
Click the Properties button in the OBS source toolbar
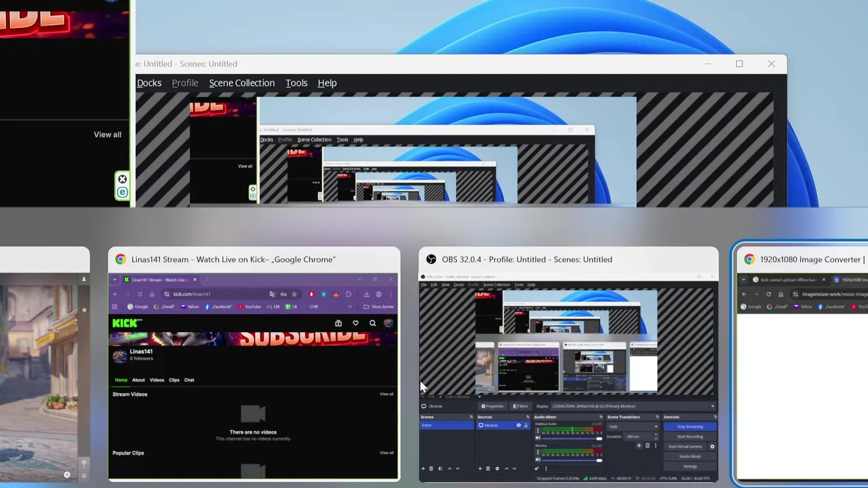click(493, 406)
